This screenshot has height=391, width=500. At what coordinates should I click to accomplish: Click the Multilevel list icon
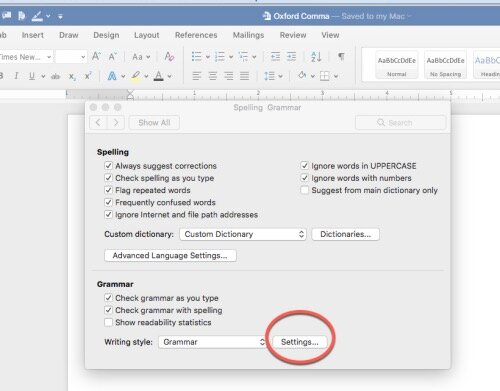[x=243, y=57]
